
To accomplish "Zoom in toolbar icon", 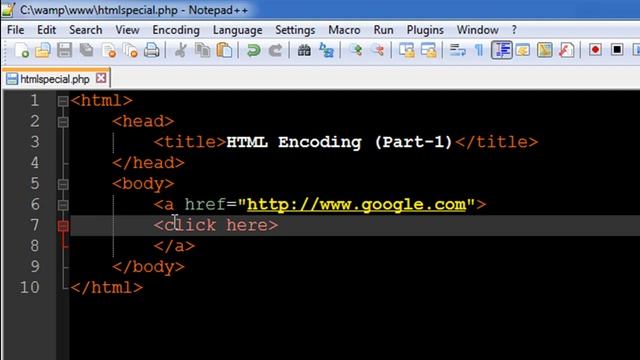I will 356,50.
